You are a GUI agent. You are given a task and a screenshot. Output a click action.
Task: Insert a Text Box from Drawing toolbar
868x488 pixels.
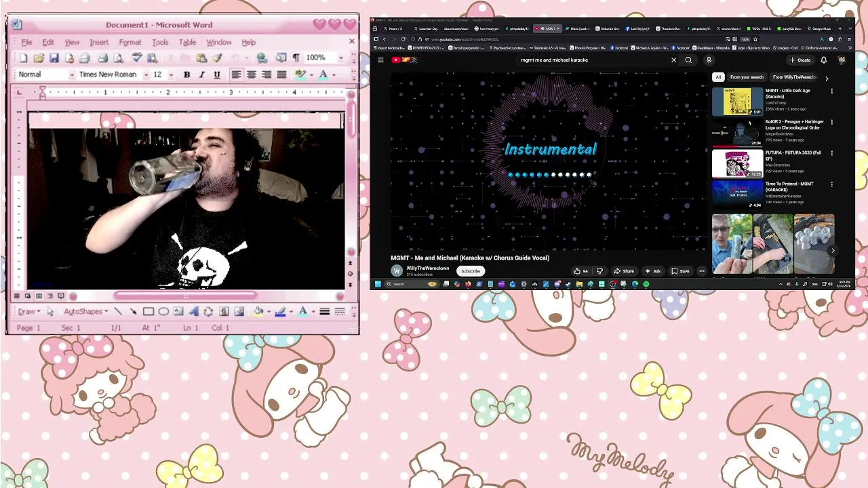178,312
